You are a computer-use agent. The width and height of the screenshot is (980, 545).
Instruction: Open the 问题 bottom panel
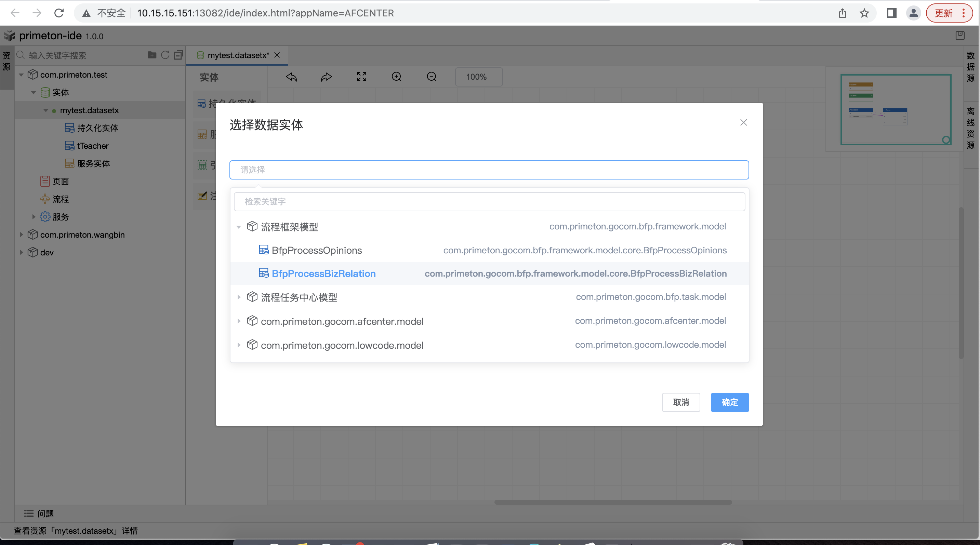coord(39,514)
